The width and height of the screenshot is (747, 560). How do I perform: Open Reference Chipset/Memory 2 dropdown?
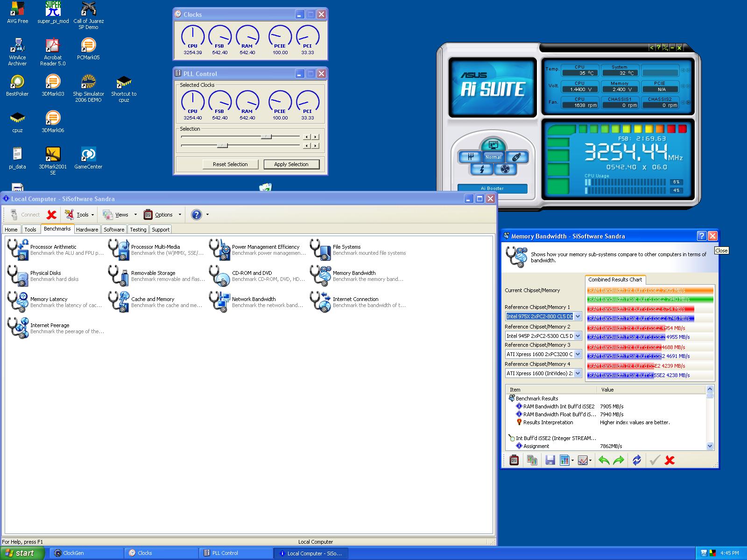[x=578, y=336]
